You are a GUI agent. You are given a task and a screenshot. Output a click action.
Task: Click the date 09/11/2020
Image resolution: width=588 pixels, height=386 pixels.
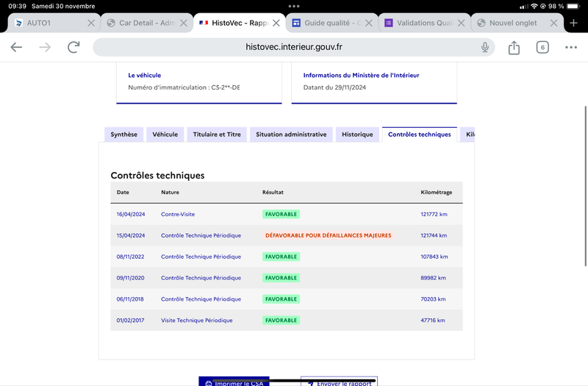coord(130,278)
